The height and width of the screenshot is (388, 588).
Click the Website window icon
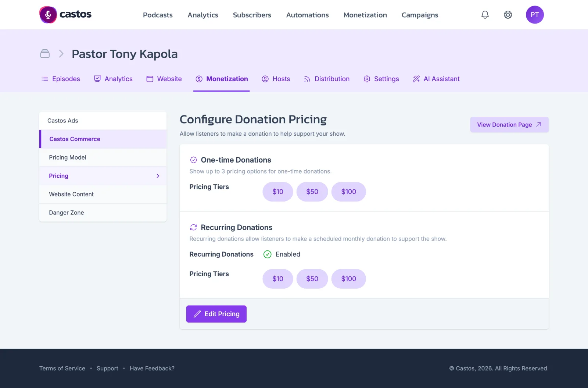click(150, 79)
